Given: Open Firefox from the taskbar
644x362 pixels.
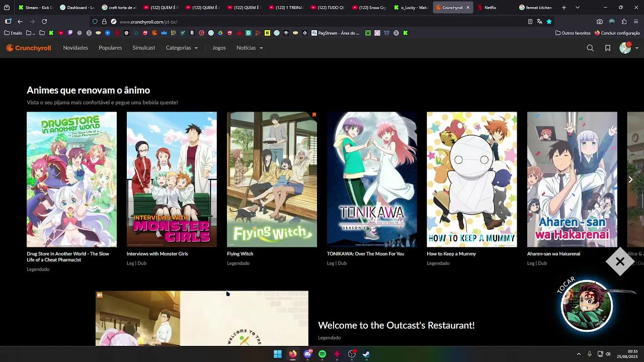Looking at the screenshot, I should pos(292,354).
